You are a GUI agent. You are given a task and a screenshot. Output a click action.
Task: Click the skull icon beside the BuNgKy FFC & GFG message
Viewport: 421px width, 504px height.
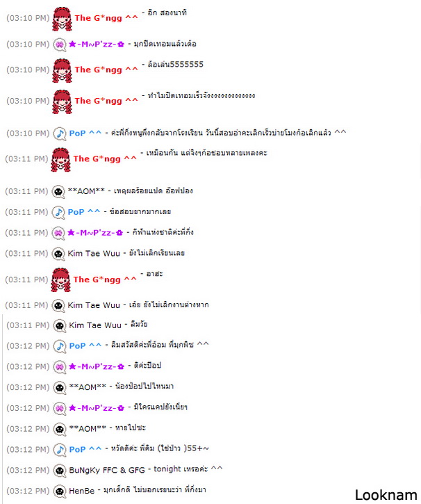[x=60, y=471]
